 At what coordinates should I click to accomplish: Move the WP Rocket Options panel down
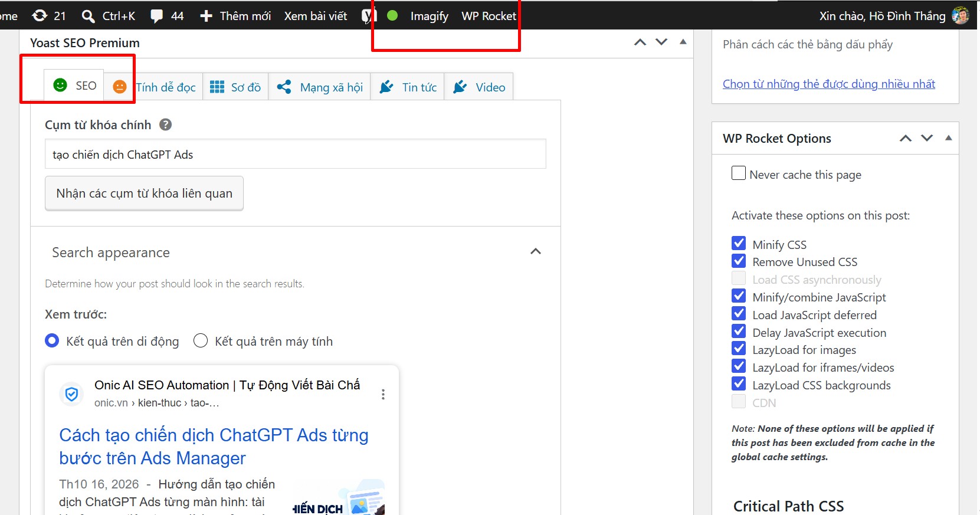[x=927, y=138]
